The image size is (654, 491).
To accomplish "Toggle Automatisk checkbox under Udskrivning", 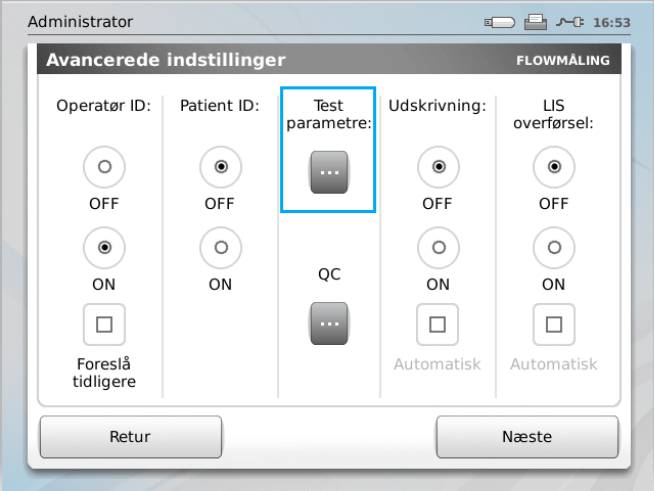I will coord(438,325).
